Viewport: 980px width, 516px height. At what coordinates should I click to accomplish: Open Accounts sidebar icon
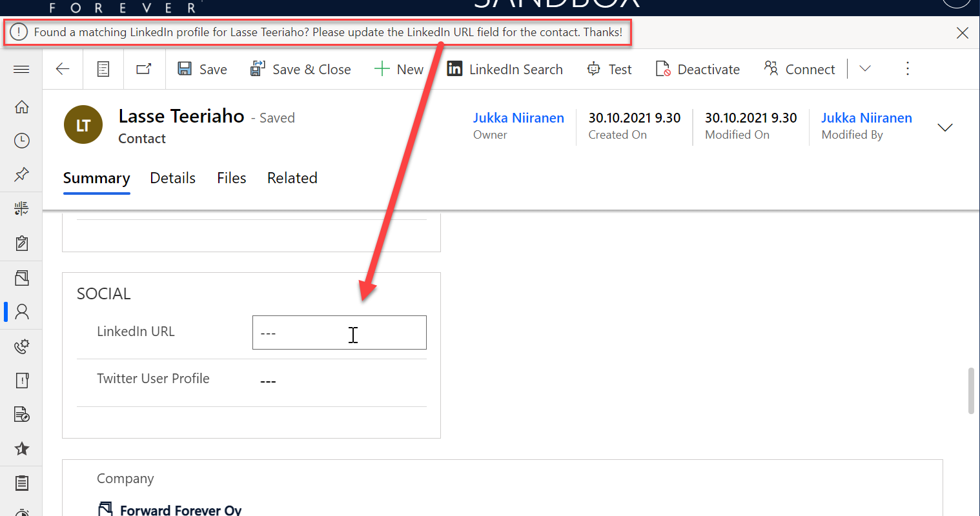(22, 277)
